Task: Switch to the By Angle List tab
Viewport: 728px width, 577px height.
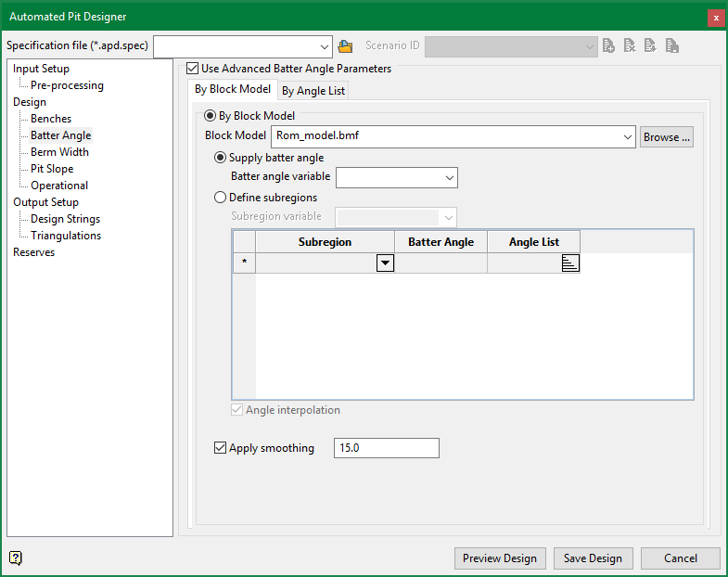Action: 313,91
